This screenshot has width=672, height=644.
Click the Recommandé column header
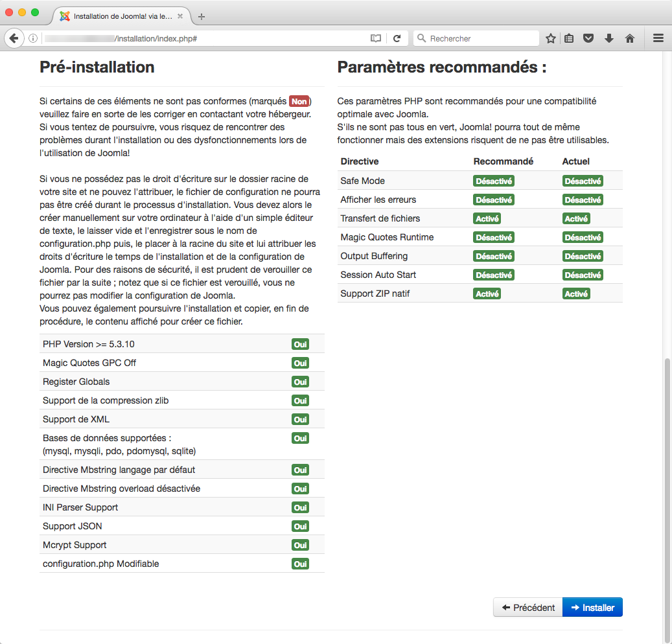coord(503,161)
